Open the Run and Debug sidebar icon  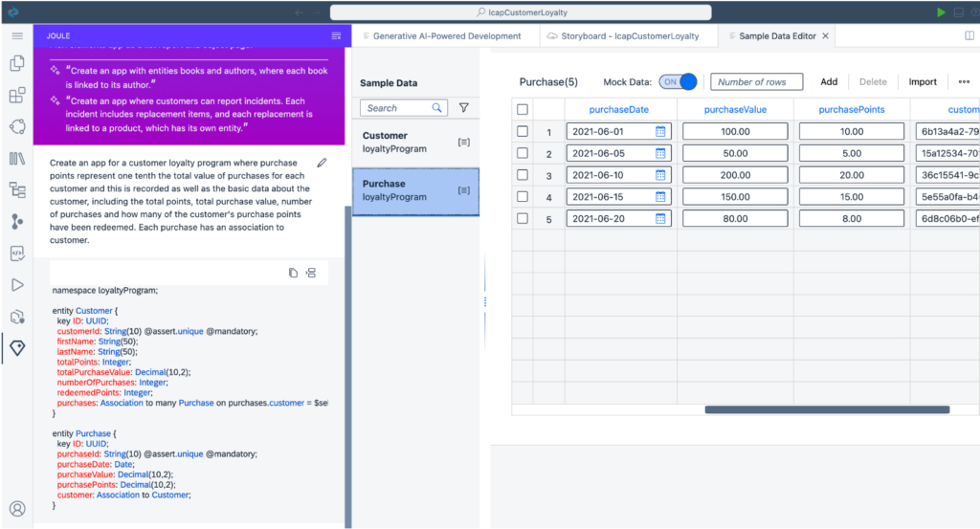pos(16,284)
